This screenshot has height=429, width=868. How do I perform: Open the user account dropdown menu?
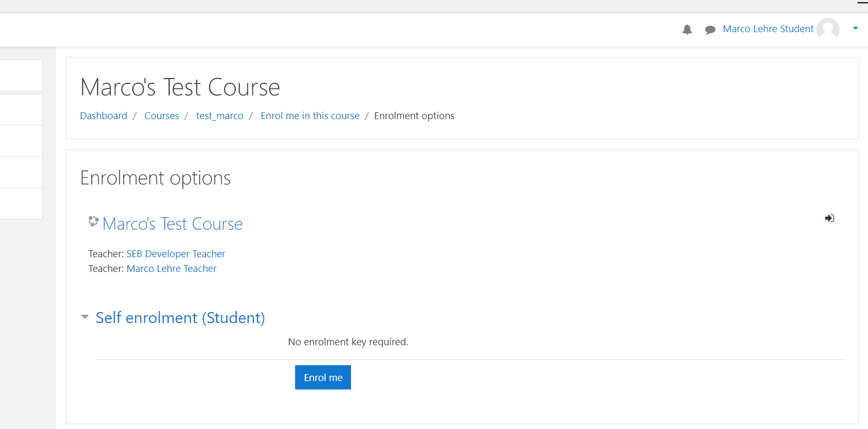(855, 28)
